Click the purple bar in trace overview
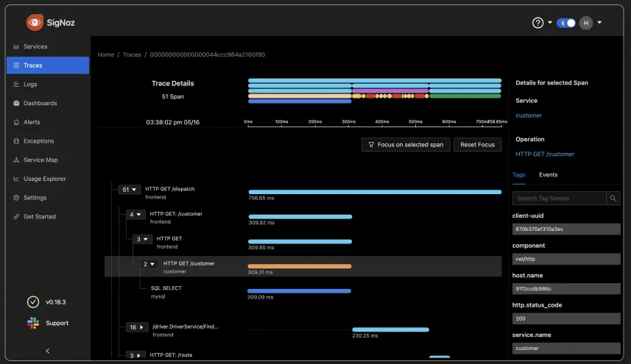This screenshot has height=364, width=631. click(x=390, y=90)
